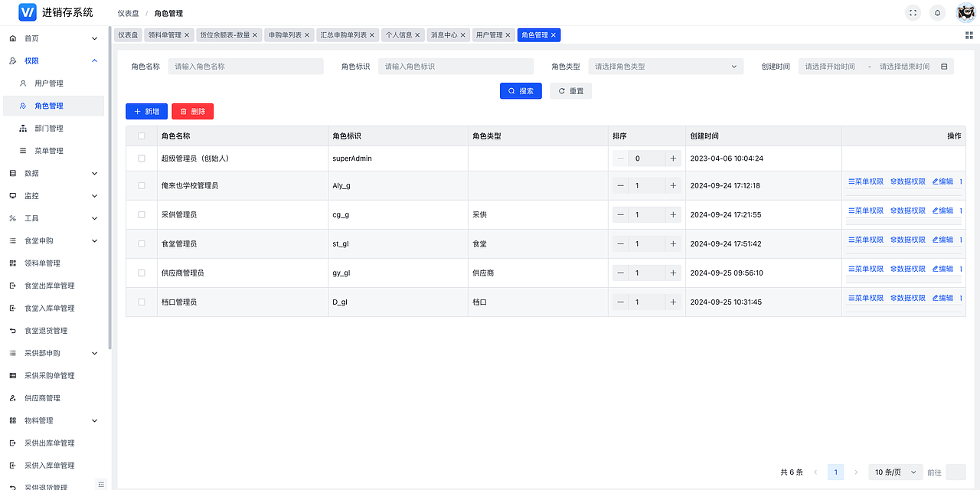Viewport: 980px width, 490px height.
Task: Click the fullscreen icon in header
Action: coord(913,13)
